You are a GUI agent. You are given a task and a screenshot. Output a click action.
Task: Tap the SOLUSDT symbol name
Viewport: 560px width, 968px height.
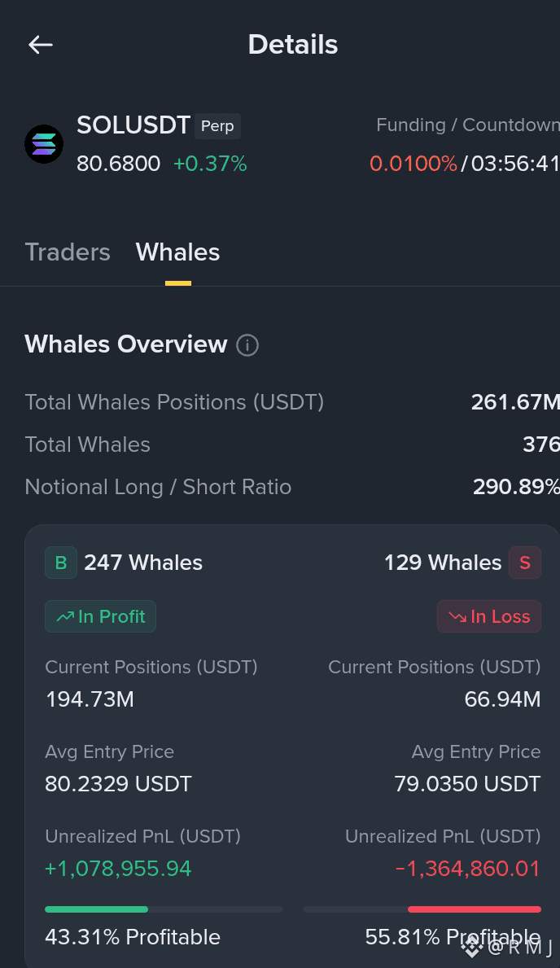coord(133,125)
